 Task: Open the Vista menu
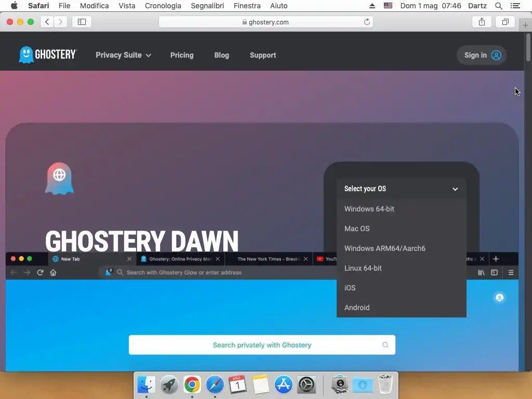pos(127,6)
